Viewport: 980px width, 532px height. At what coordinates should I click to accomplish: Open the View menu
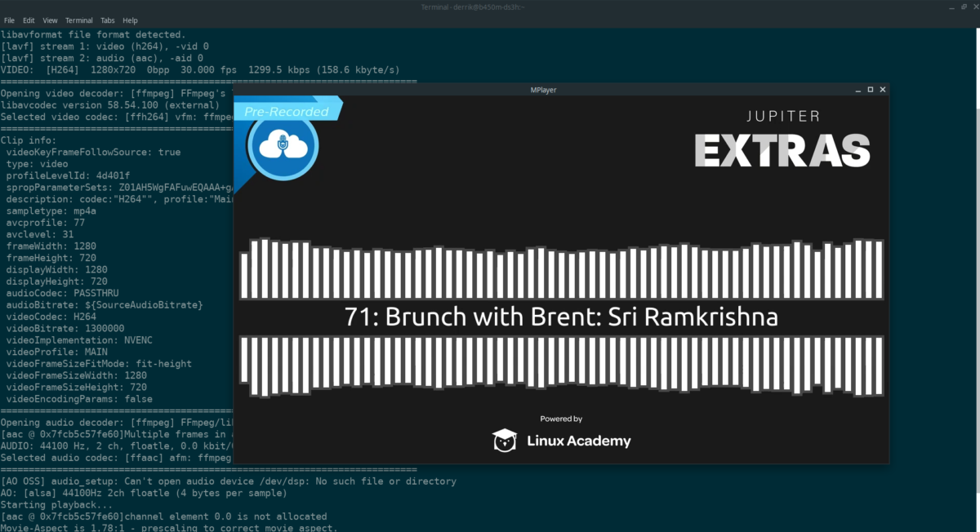49,20
